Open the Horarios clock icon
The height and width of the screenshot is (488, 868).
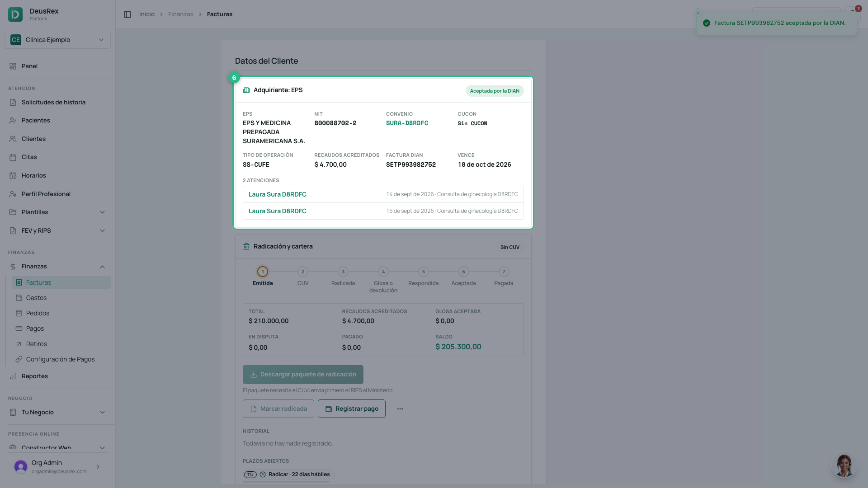click(13, 176)
